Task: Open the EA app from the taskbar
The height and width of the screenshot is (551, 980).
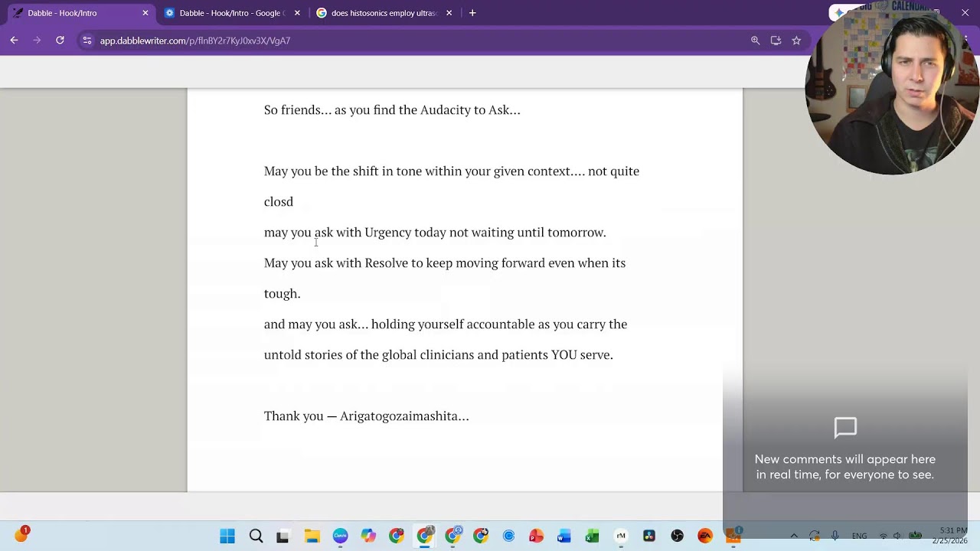Action: click(x=705, y=536)
